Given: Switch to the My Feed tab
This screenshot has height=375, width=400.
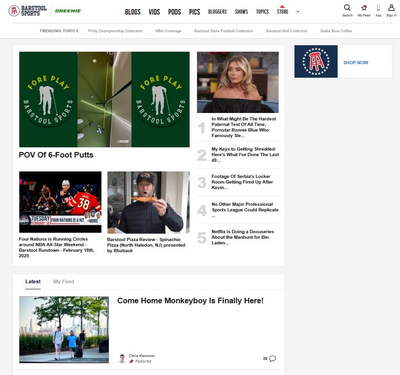Looking at the screenshot, I should tap(64, 282).
